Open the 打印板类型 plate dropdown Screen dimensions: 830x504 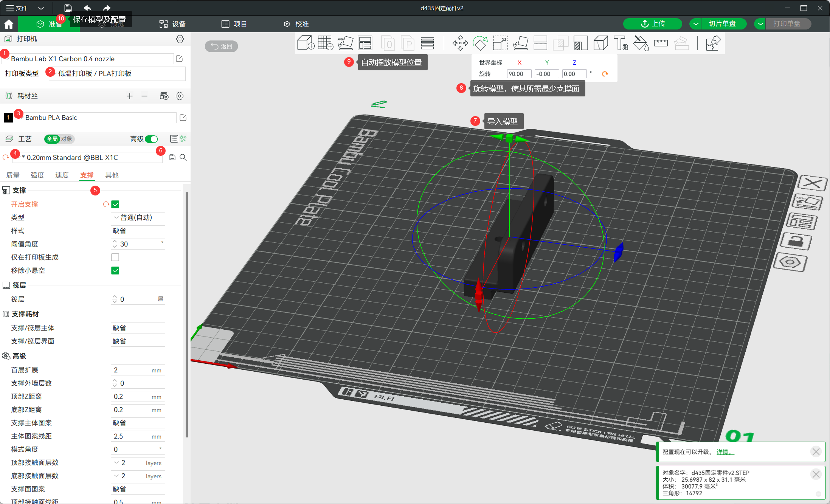(x=117, y=74)
